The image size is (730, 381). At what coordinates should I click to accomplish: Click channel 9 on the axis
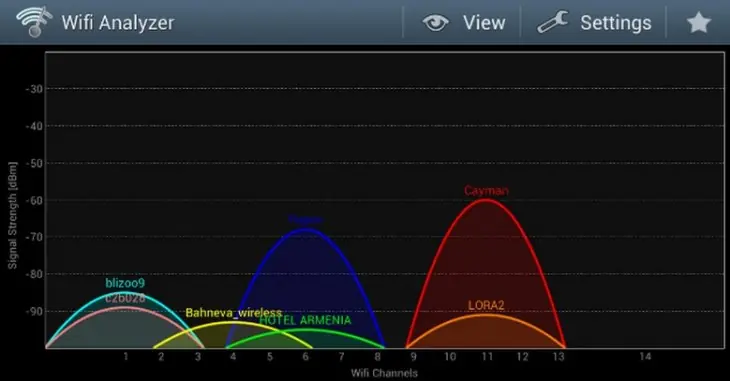[x=413, y=357]
